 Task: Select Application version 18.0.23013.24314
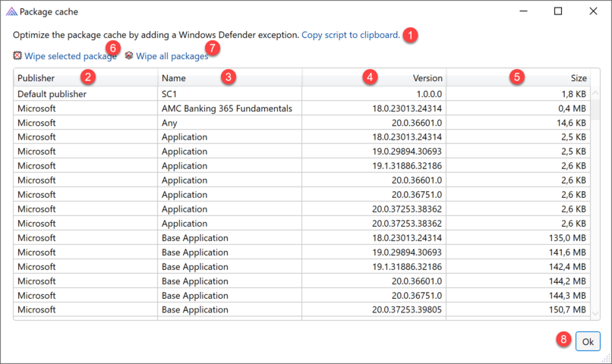301,137
